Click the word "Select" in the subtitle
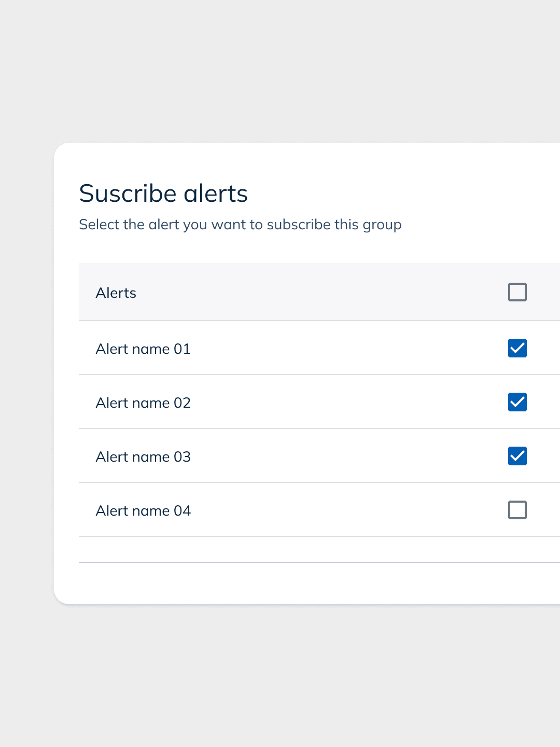Viewport: 560px width, 747px height. tap(99, 225)
